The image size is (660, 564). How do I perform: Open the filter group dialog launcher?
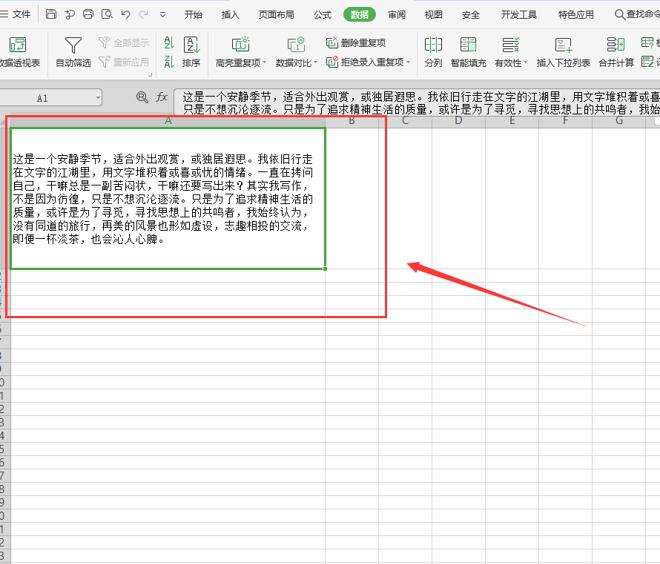click(150, 75)
